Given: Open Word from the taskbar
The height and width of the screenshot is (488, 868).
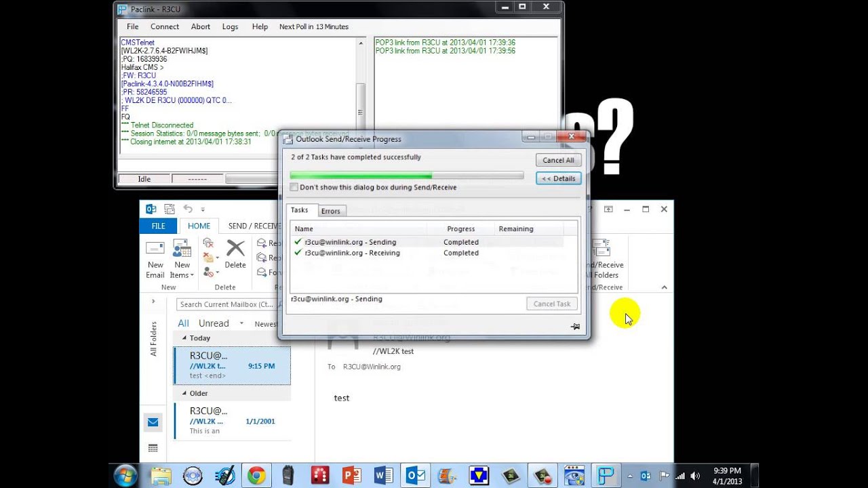Looking at the screenshot, I should pyautogui.click(x=383, y=476).
